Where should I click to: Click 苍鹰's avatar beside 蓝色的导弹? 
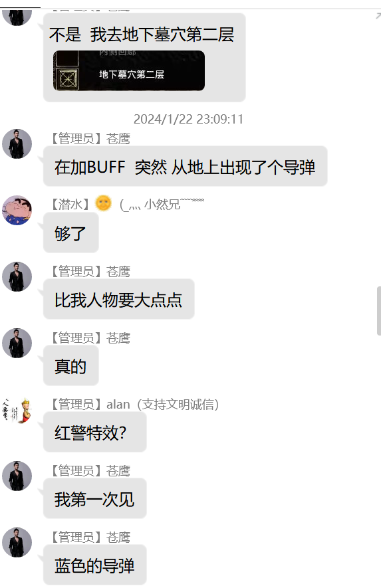17,543
